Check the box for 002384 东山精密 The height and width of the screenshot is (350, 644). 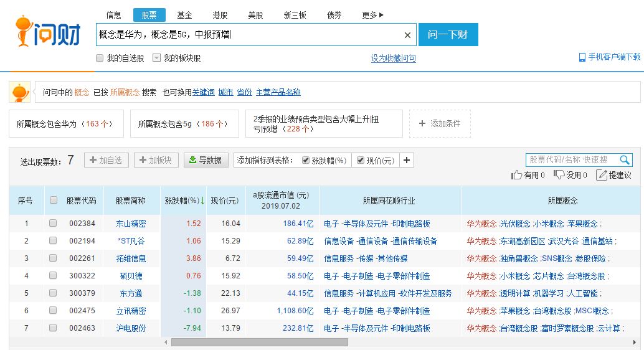tap(53, 223)
